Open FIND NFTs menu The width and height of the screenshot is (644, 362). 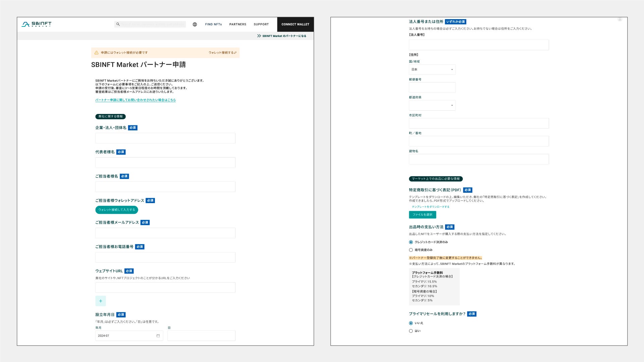click(213, 24)
